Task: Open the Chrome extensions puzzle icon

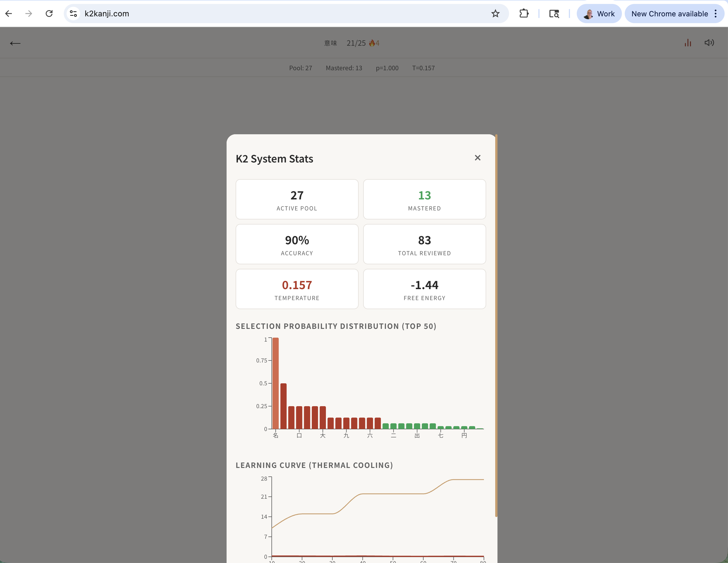Action: point(524,14)
